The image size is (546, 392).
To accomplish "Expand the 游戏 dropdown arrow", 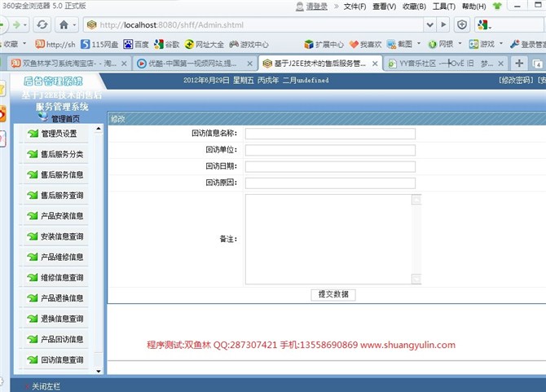I will pos(501,43).
